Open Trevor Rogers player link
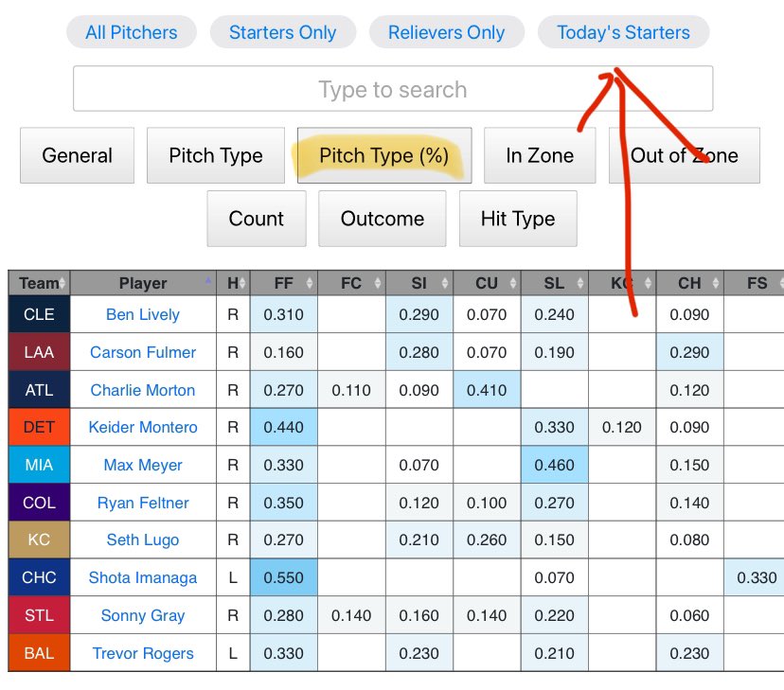 (143, 653)
